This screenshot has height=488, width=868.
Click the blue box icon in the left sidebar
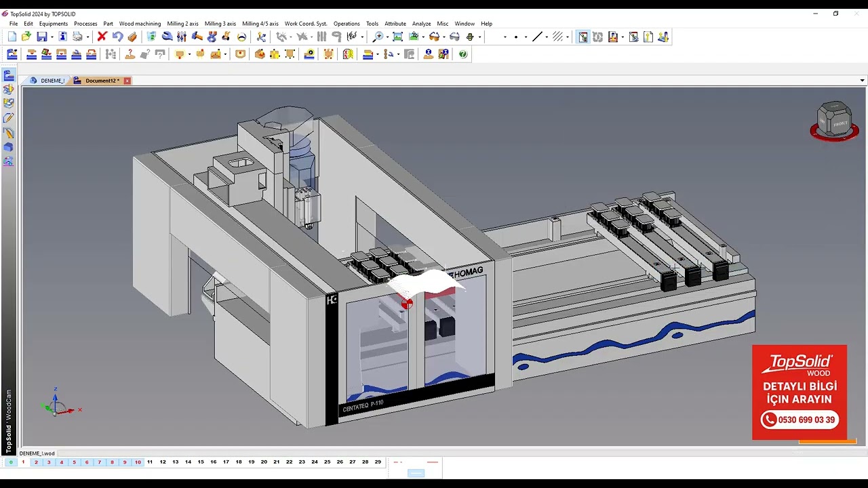point(9,146)
